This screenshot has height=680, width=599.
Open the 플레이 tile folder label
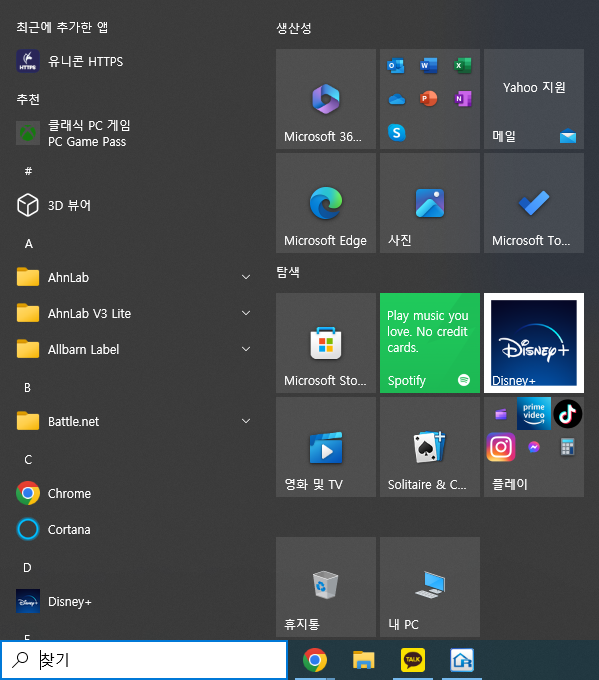coord(510,484)
